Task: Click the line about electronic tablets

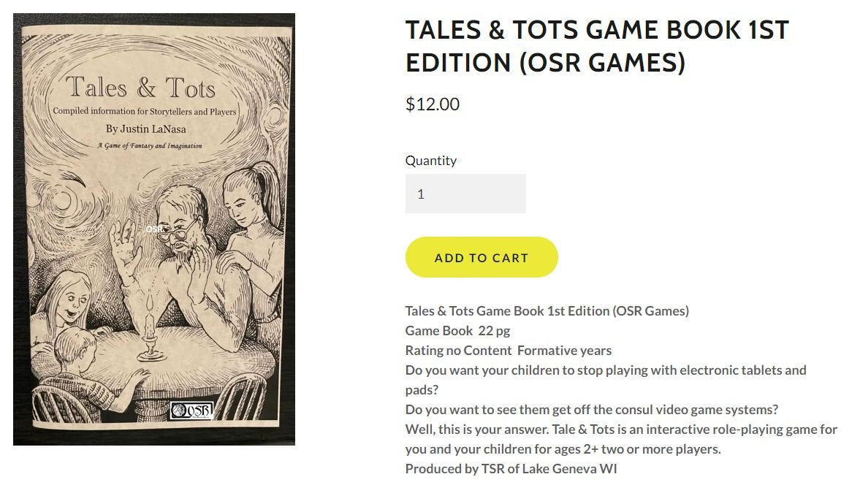Action: click(606, 370)
